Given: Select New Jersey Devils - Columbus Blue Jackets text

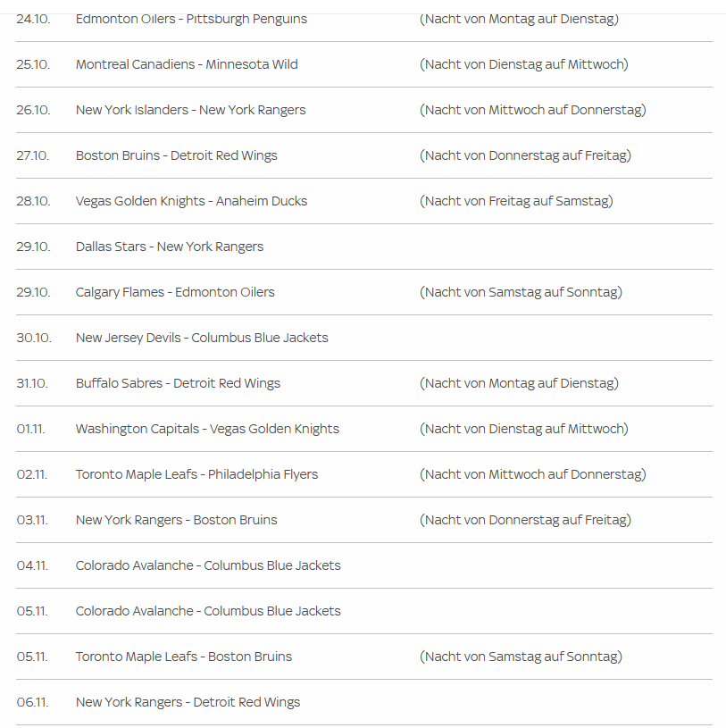Looking at the screenshot, I should pyautogui.click(x=202, y=338).
